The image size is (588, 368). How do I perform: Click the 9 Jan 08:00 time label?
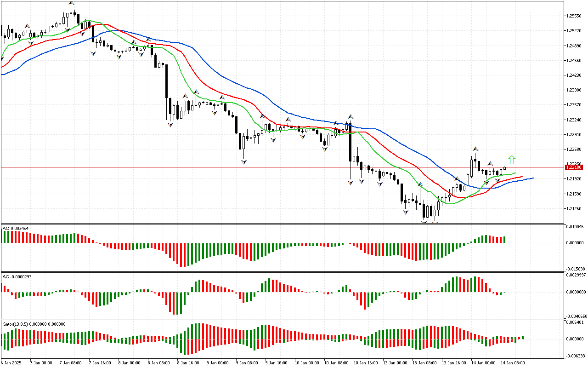point(246,362)
